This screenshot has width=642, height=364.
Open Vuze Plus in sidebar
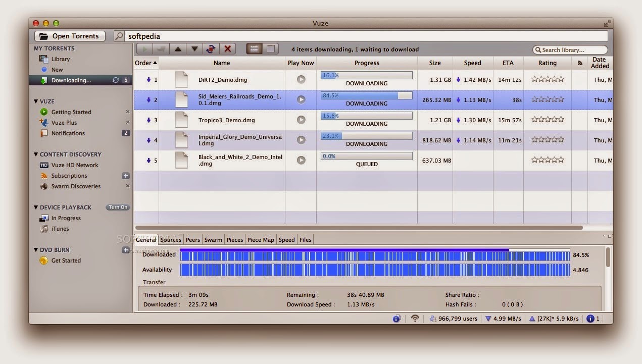[64, 123]
